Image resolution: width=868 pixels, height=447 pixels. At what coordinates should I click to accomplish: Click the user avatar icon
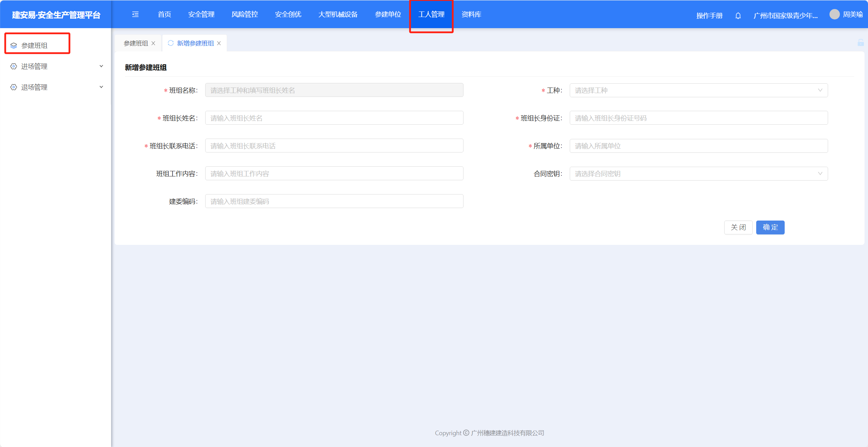tap(834, 14)
